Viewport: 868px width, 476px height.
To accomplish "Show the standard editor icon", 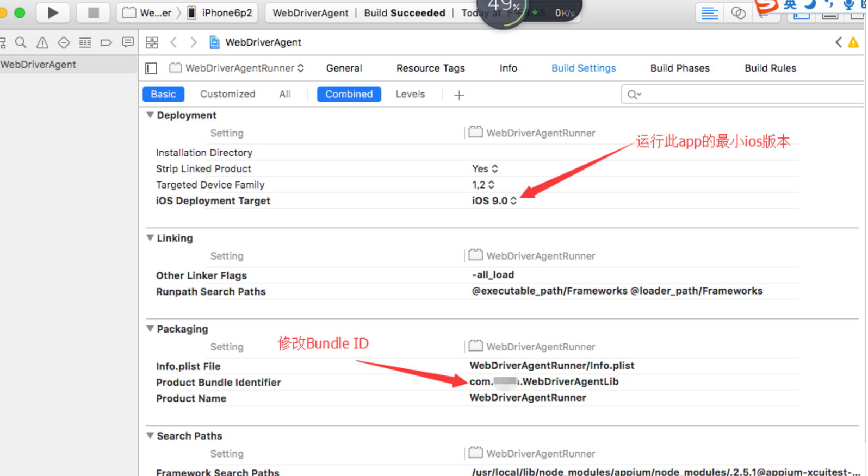I will pos(709,13).
